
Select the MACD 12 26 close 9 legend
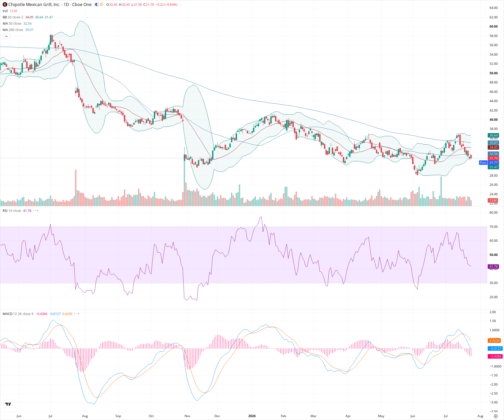(x=18, y=314)
